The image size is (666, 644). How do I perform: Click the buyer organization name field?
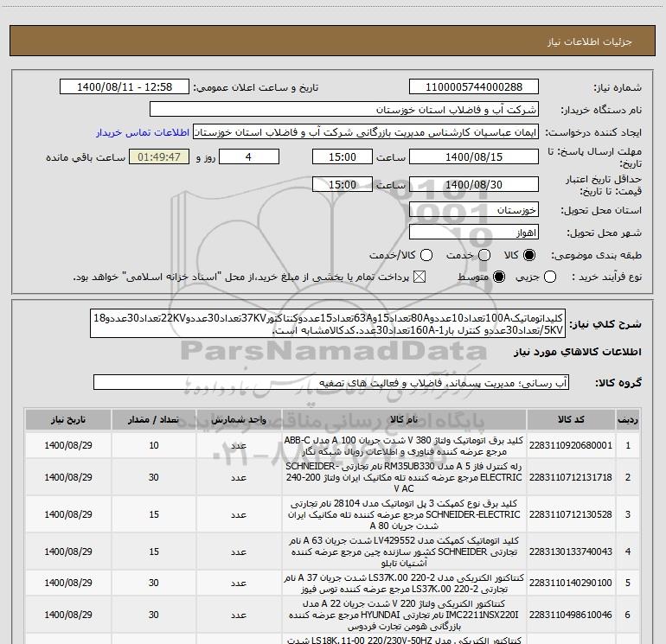344,110
